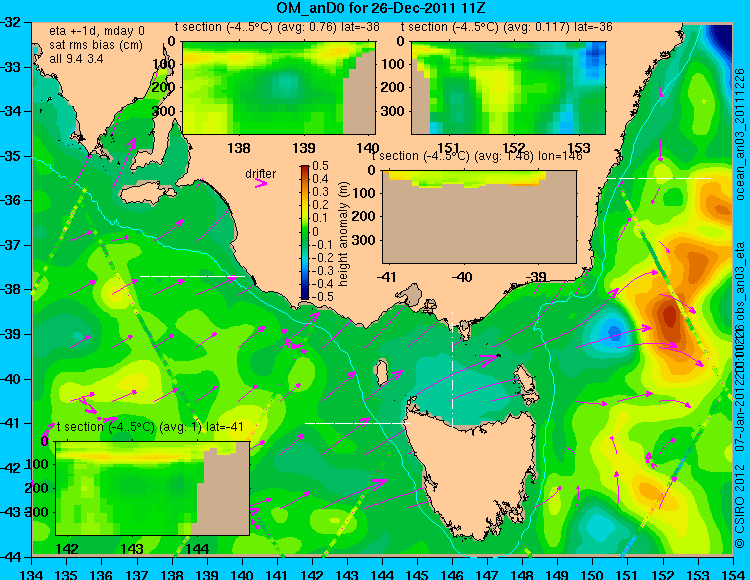Click the 0.3 tick on color bar

click(320, 192)
